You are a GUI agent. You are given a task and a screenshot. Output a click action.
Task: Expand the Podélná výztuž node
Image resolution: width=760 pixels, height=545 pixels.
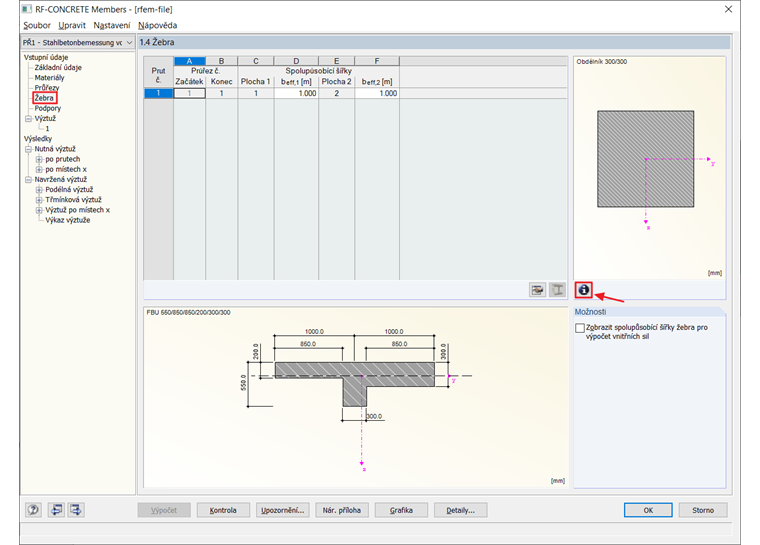coord(39,190)
